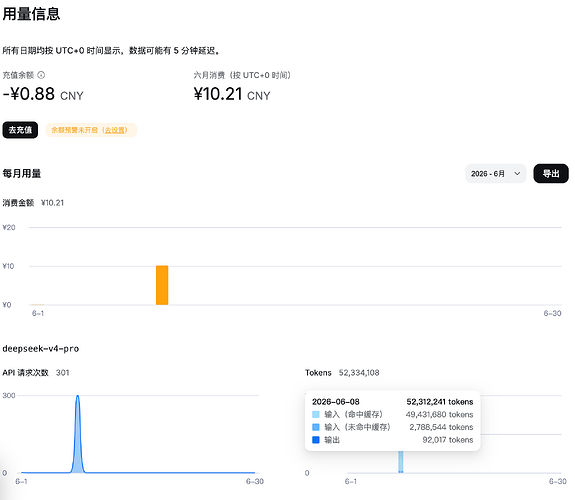Screen dimensions: 575x500
Task: Click the 92,017 tokens output value
Action: pos(448,439)
